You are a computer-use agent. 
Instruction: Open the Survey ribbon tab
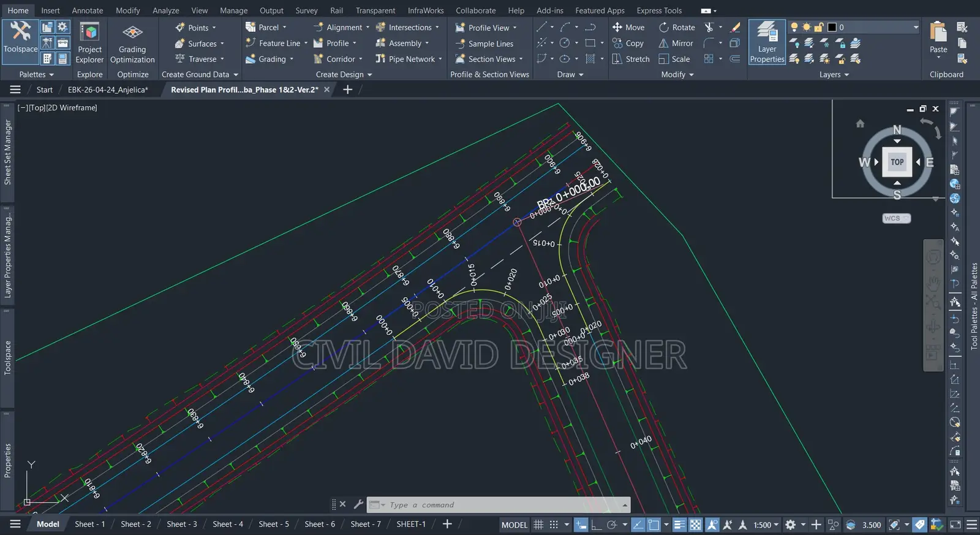click(x=306, y=10)
